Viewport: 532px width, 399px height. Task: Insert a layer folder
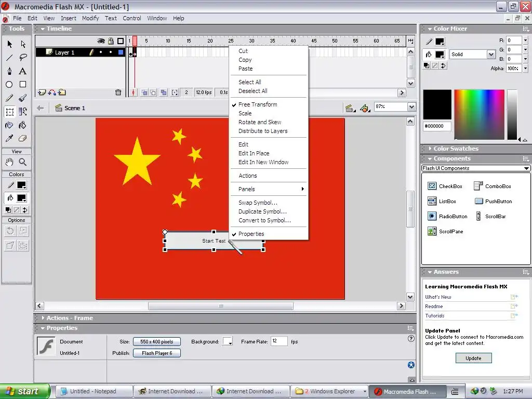(62, 92)
